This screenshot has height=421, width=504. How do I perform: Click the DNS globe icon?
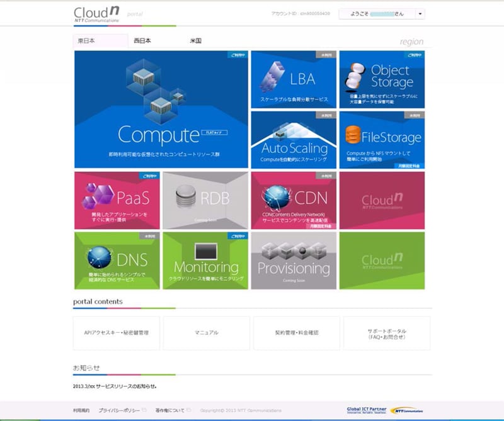tap(100, 258)
